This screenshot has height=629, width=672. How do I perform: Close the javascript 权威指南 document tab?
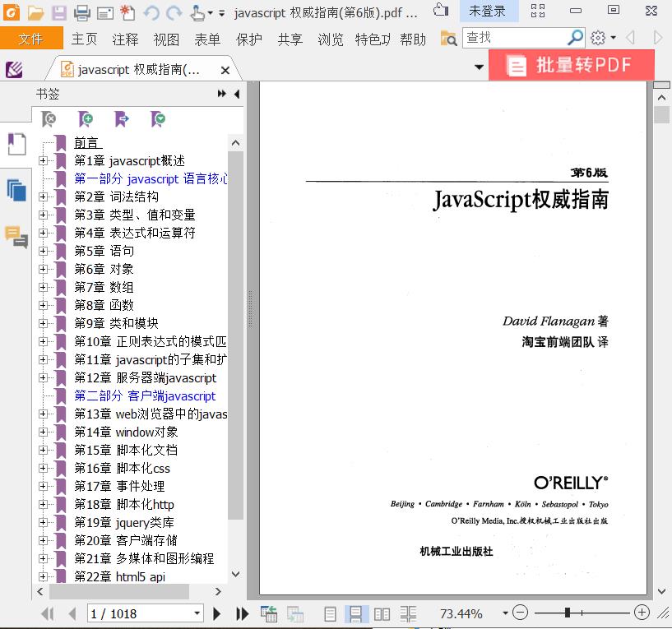click(x=225, y=70)
